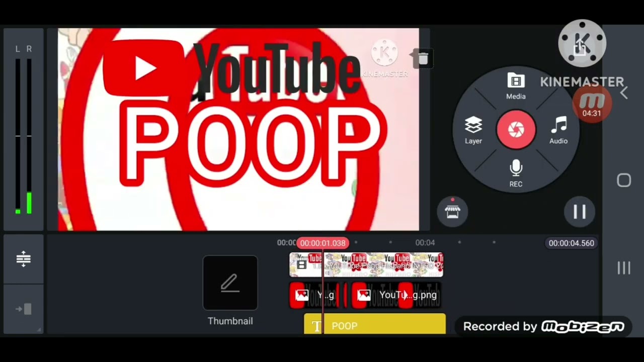Jump to end of timeline
This screenshot has height=362, width=644.
point(23,309)
